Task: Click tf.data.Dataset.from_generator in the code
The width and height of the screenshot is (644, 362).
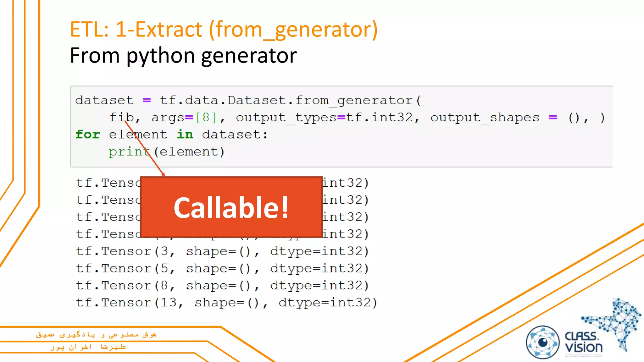Action: pyautogui.click(x=286, y=101)
